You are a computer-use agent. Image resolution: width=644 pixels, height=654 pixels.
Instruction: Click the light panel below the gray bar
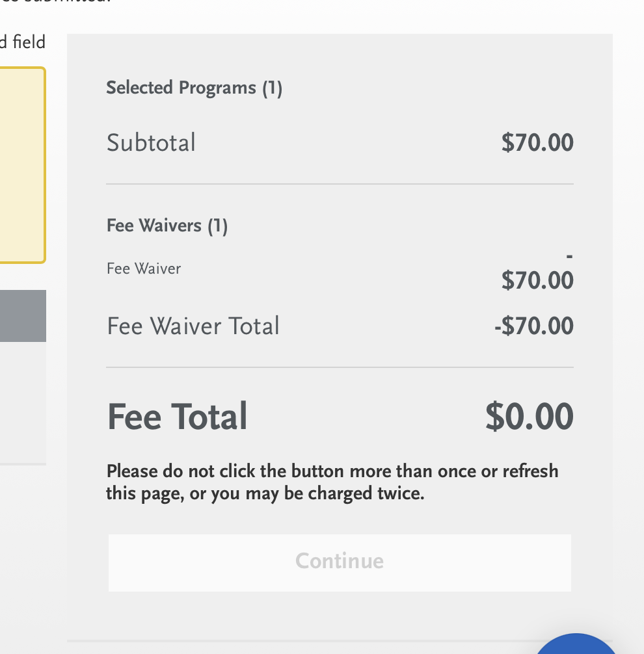(23, 402)
